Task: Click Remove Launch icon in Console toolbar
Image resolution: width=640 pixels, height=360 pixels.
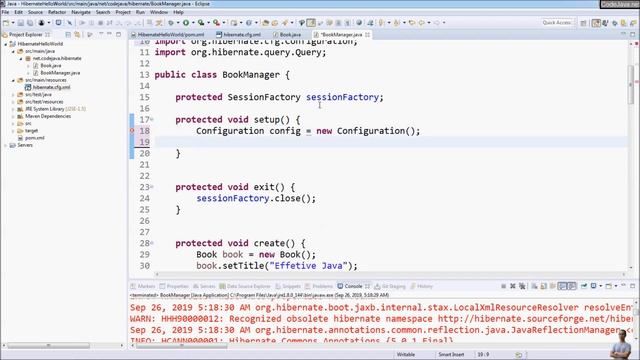Action: point(513,286)
